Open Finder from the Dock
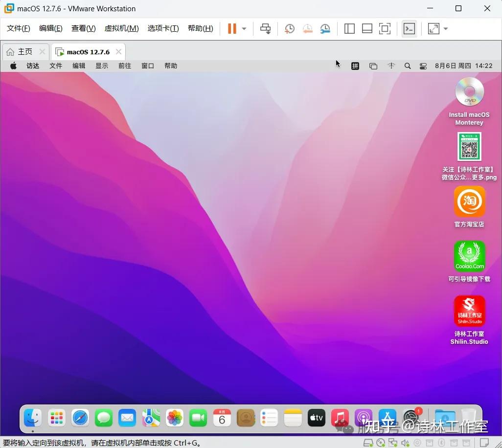The height and width of the screenshot is (448, 502). [x=33, y=418]
